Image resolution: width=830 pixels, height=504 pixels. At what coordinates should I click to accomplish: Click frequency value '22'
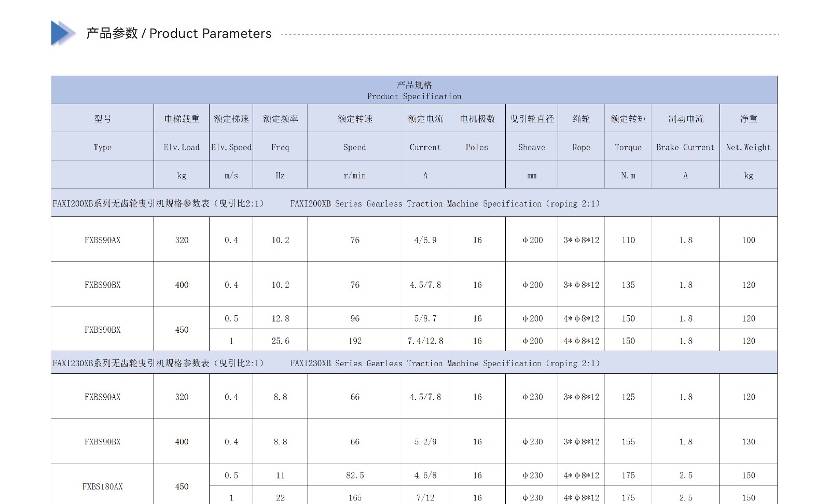280,498
